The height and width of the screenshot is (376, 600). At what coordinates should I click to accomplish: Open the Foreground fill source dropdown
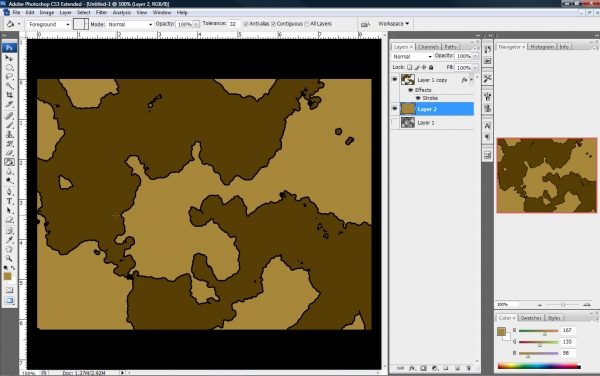(49, 24)
